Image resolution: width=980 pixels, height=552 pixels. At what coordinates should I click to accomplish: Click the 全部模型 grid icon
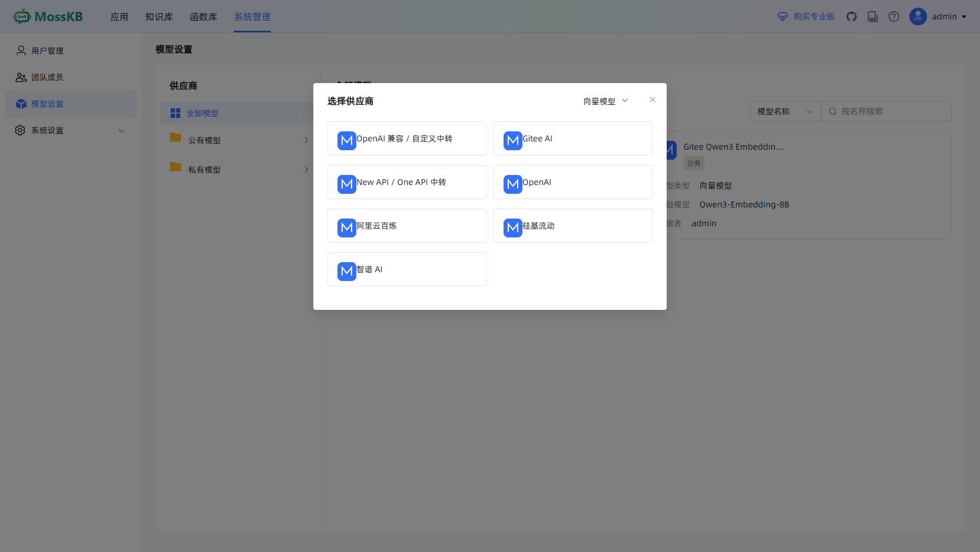[176, 113]
